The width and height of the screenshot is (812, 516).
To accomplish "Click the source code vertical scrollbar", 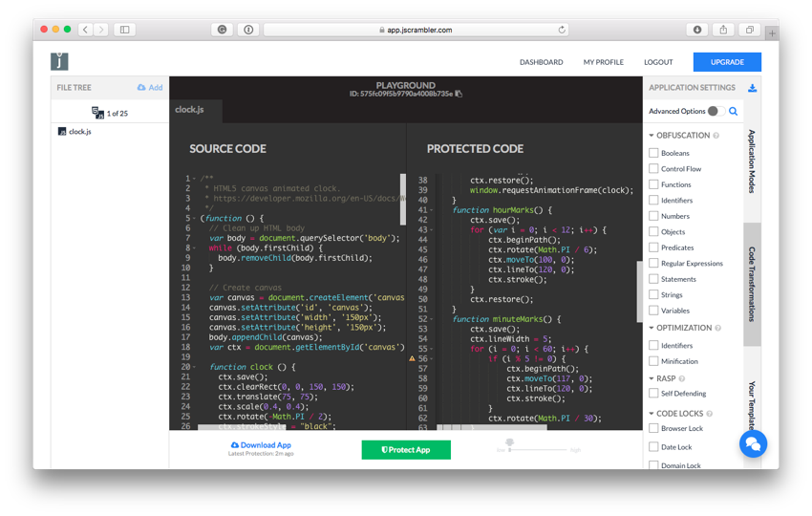I will [x=403, y=200].
